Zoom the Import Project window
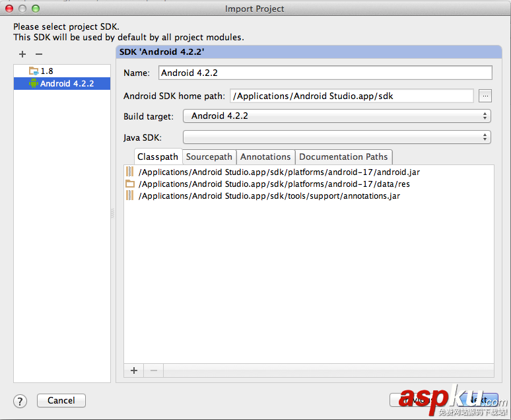 point(36,9)
